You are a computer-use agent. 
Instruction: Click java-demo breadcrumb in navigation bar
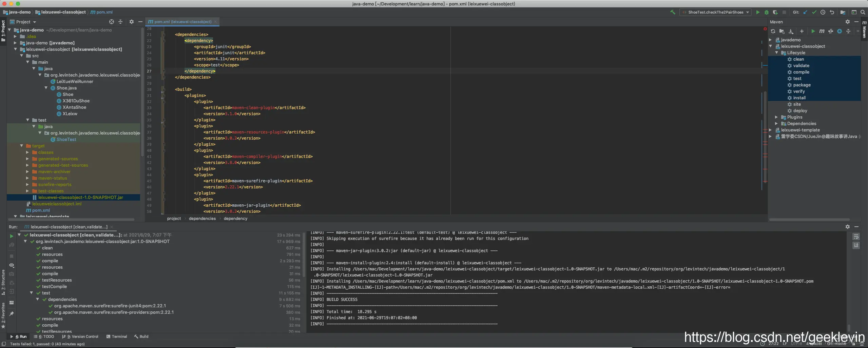(x=17, y=12)
